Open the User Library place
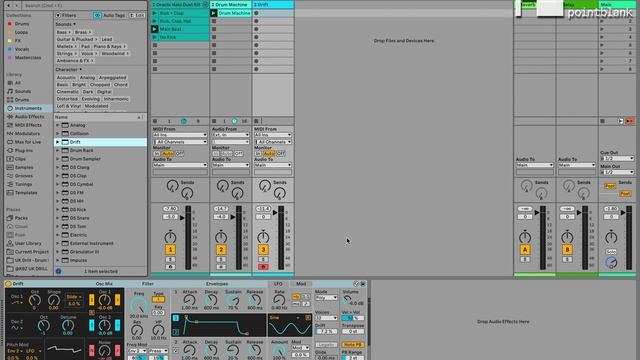640x360 pixels. click(28, 243)
